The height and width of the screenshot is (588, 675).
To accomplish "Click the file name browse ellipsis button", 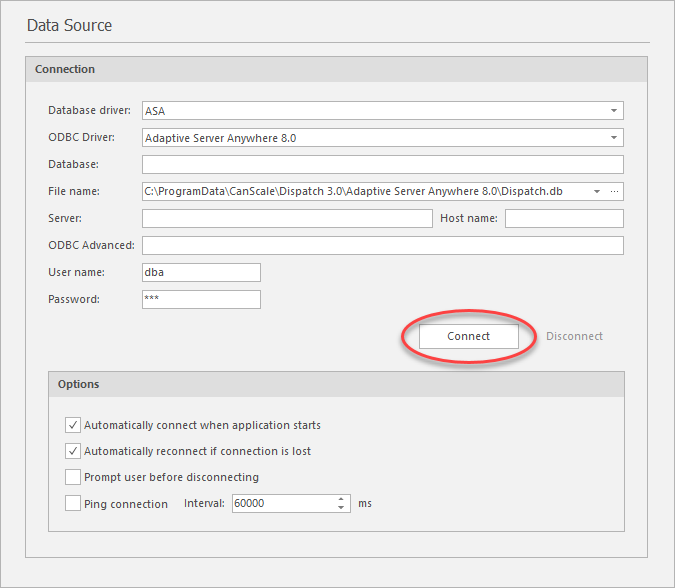I will pos(615,191).
